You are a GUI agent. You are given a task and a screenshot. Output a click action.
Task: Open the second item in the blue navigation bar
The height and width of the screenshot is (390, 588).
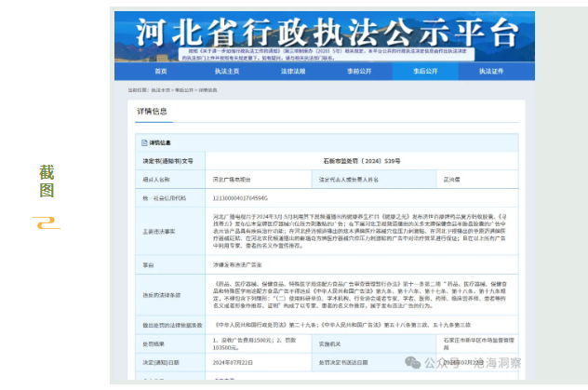tap(227, 72)
